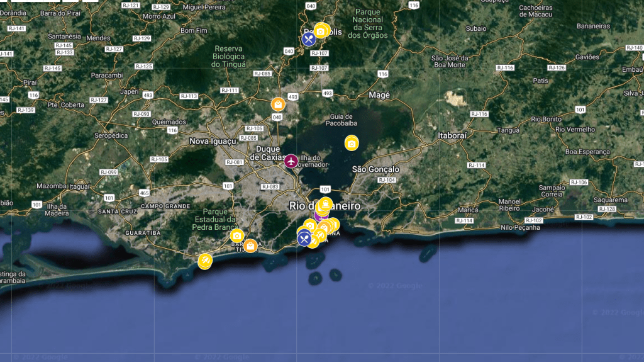Click the ferry marker over Rio de Janeiro label

click(325, 204)
